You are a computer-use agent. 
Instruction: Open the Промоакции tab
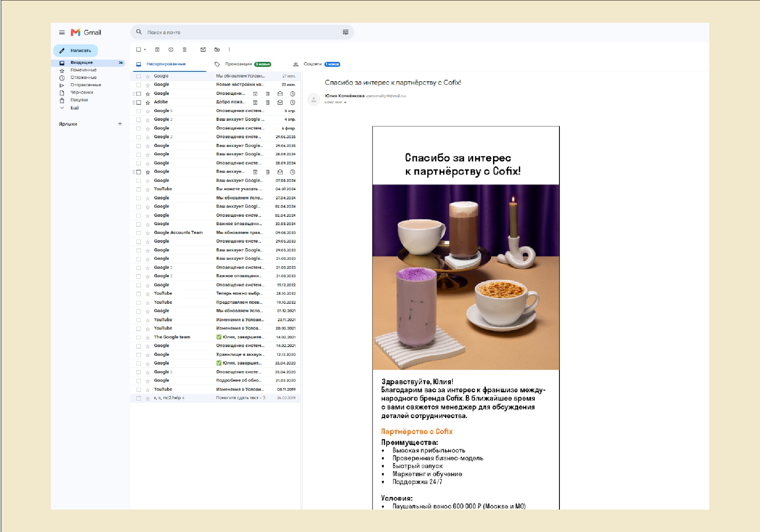click(x=243, y=64)
